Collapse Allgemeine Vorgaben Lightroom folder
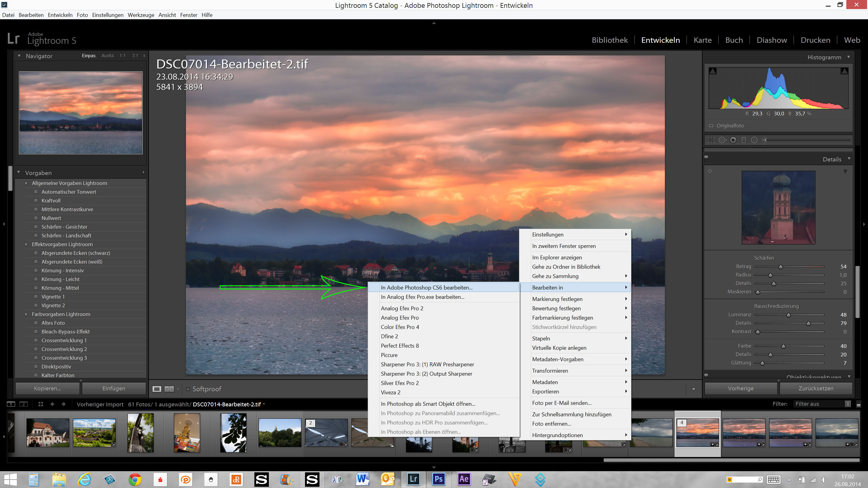The height and width of the screenshot is (488, 868). (x=26, y=183)
